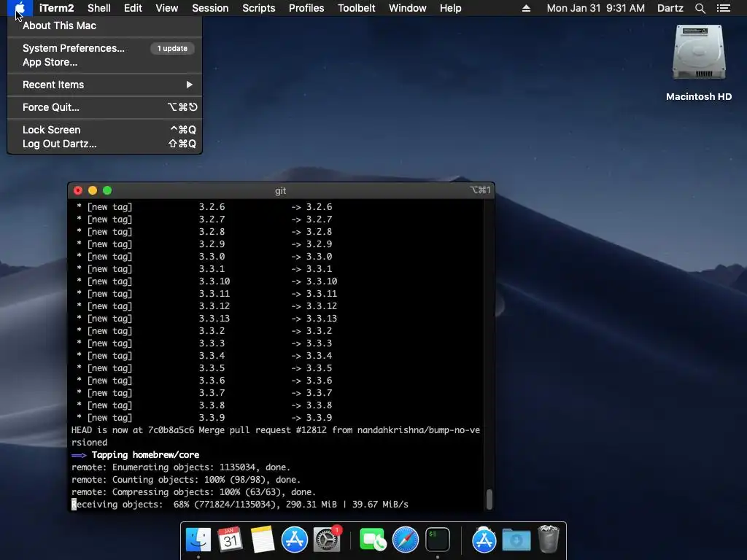The width and height of the screenshot is (747, 560).
Task: Click 'remote: Counting objects: 100%' line
Action: (x=186, y=480)
